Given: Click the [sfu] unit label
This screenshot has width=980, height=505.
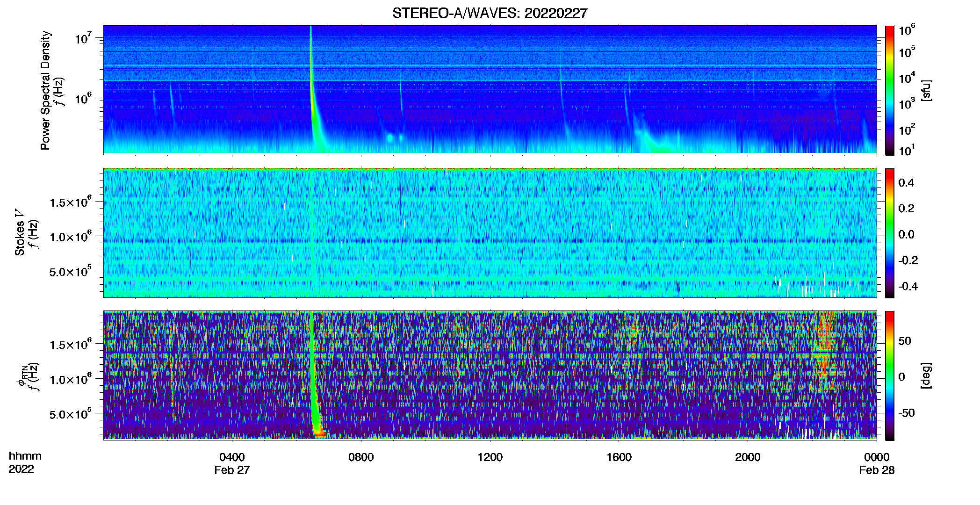Looking at the screenshot, I should tap(926, 90).
